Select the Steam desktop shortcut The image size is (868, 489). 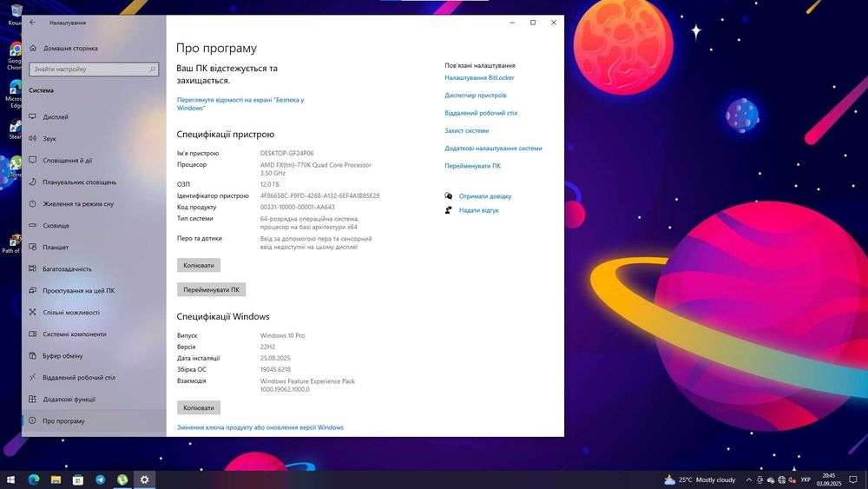(15, 129)
